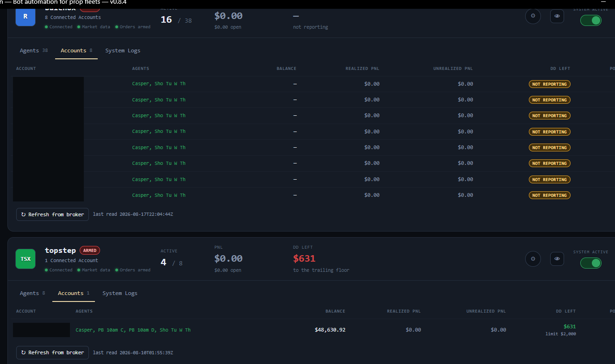The image size is (615, 364).
Task: Select the Accounts 8 tab
Action: [x=76, y=50]
